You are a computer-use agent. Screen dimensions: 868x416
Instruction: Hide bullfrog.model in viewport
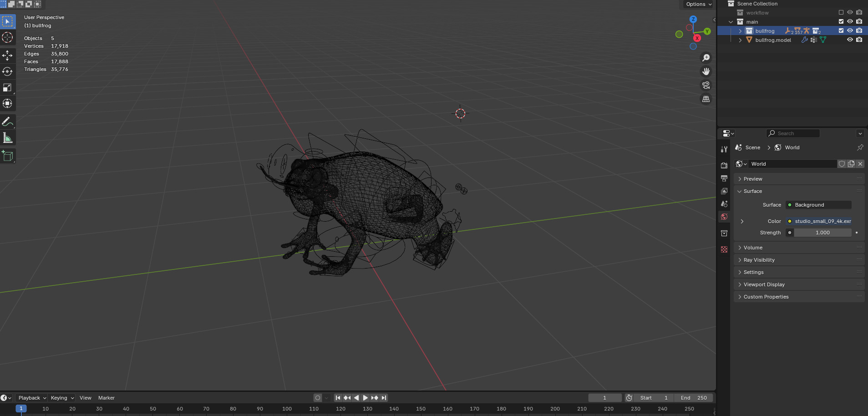(850, 40)
